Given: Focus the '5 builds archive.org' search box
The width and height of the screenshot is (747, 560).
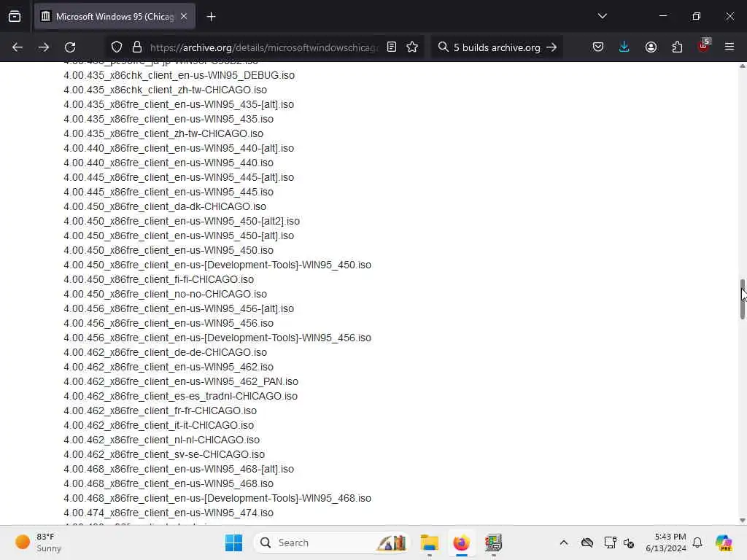Looking at the screenshot, I should 497,47.
